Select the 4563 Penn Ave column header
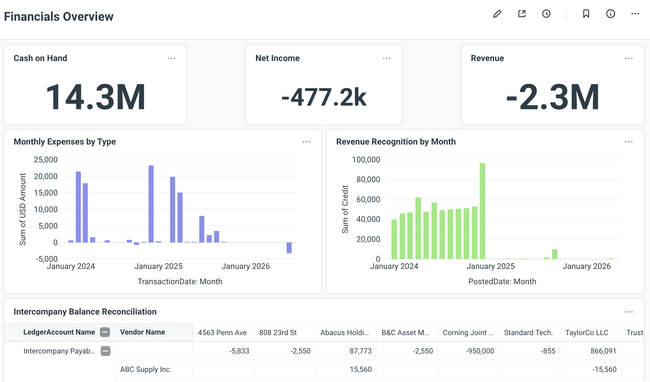This screenshot has width=650, height=382. pos(222,333)
